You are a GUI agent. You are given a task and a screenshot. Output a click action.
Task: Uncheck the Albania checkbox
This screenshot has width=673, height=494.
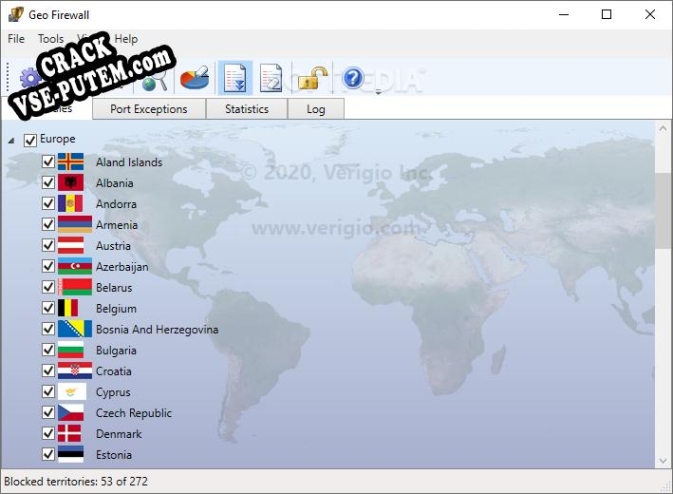[48, 183]
